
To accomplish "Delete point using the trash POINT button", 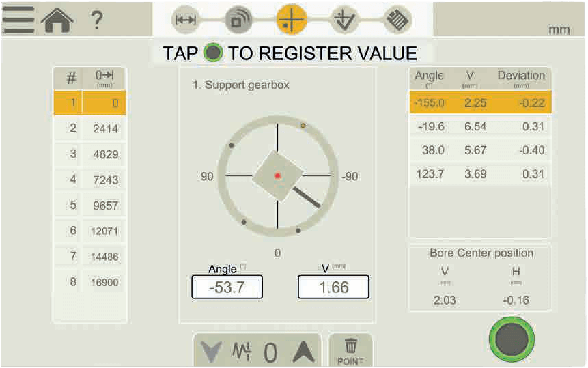I will click(x=350, y=352).
